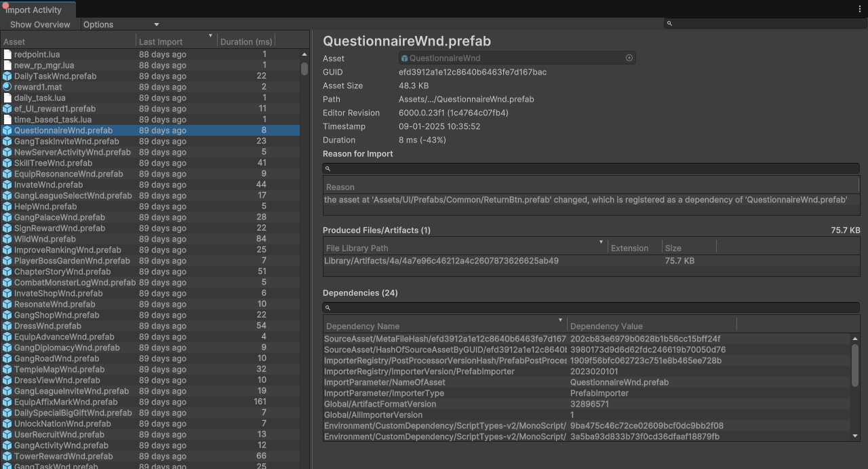
Task: Click the material icon next to reward1.mat
Action: click(7, 87)
